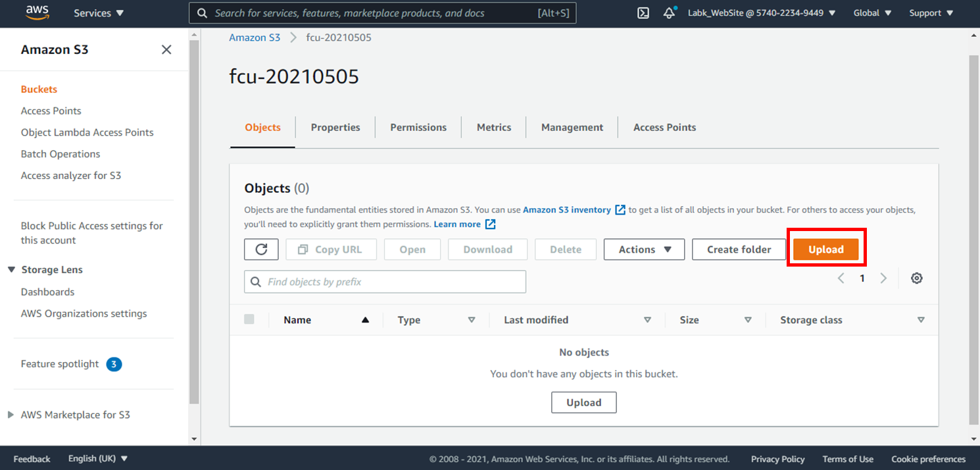Click the Open button
980x470 pixels.
pos(412,249)
